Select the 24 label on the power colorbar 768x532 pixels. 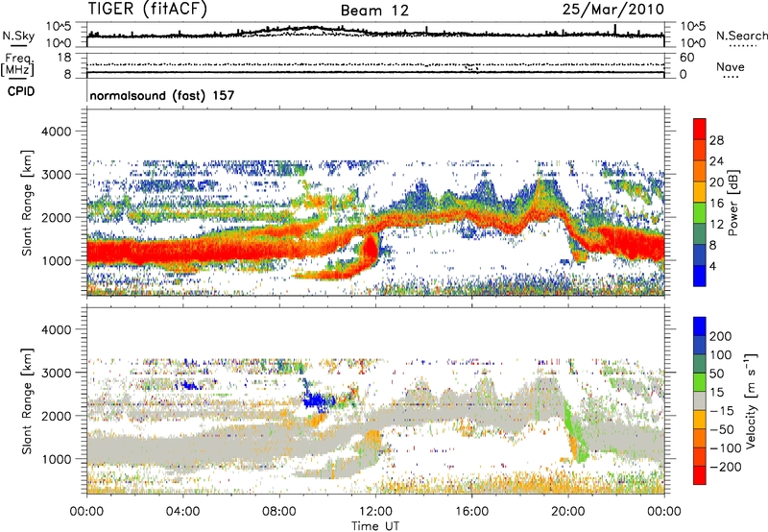pos(716,161)
